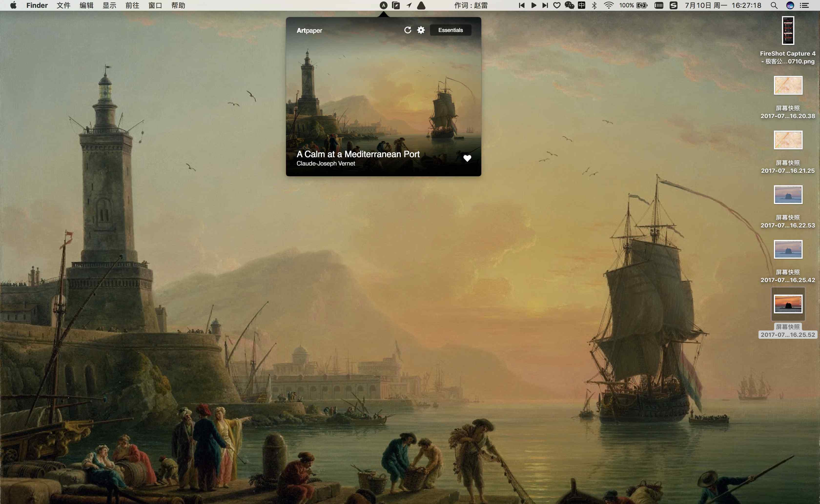Skip to next track in menu bar
This screenshot has height=504, width=820.
545,5
